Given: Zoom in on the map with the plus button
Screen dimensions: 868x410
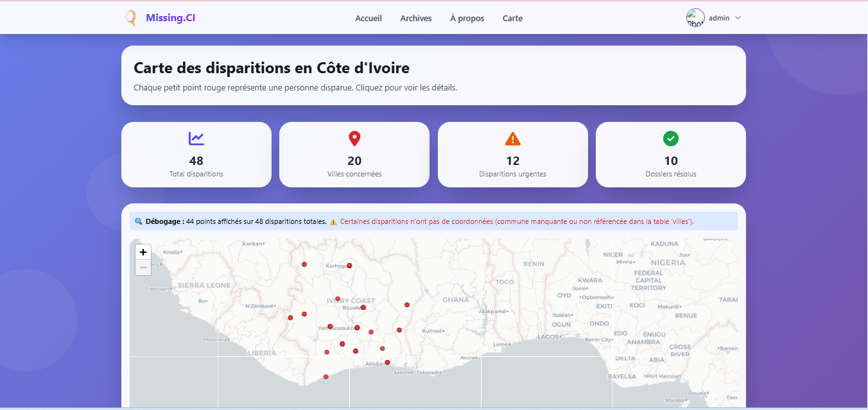Looking at the screenshot, I should [x=143, y=252].
